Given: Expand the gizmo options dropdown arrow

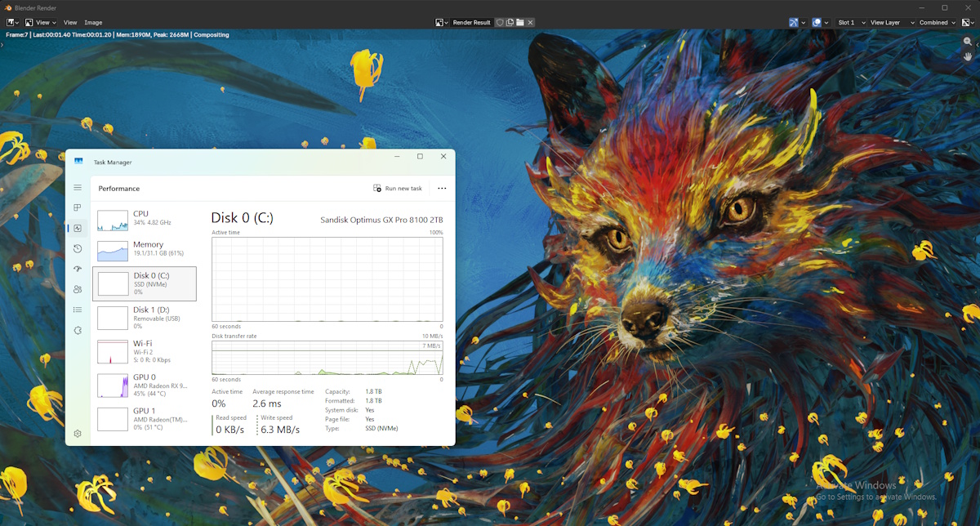Looking at the screenshot, I should click(x=804, y=22).
